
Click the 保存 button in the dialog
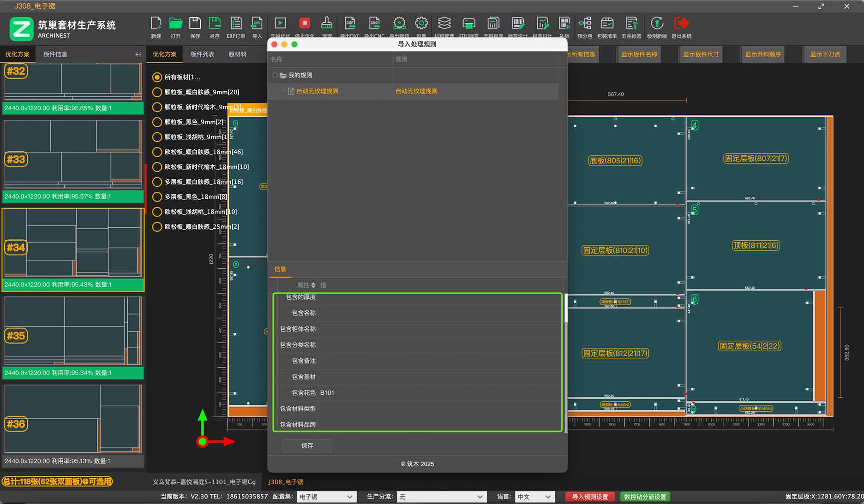coord(307,445)
